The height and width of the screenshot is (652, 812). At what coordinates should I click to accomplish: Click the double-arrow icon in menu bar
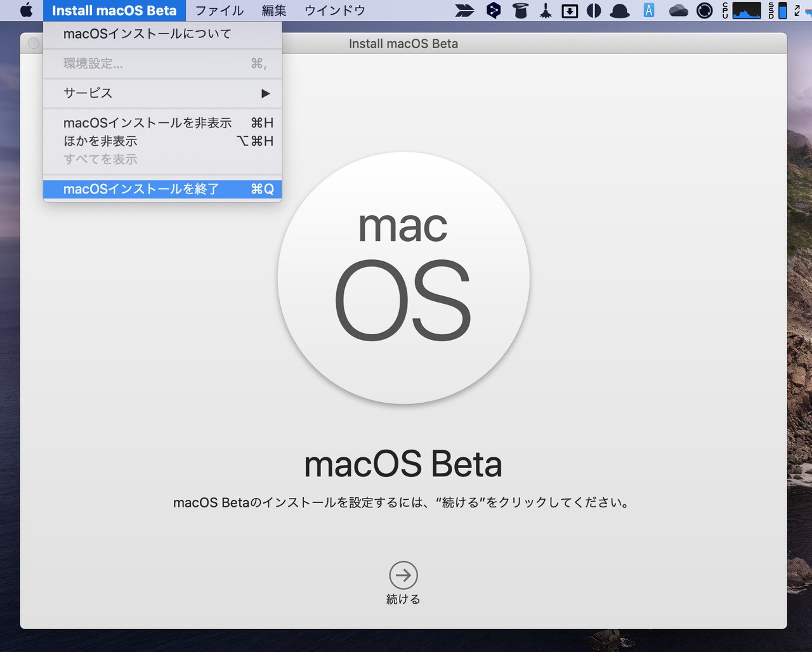(465, 10)
